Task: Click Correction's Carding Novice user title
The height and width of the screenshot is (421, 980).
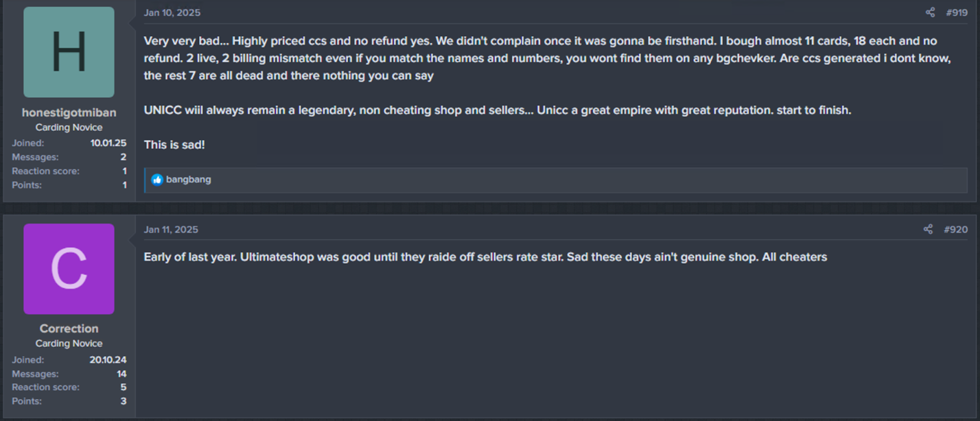Action: point(69,343)
